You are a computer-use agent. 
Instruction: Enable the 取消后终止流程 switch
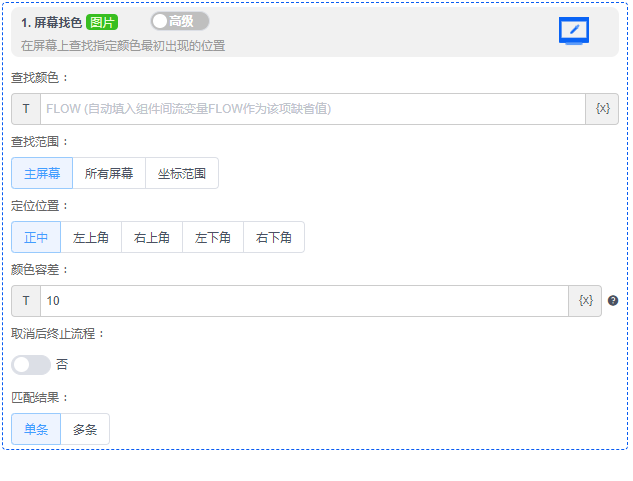point(31,365)
